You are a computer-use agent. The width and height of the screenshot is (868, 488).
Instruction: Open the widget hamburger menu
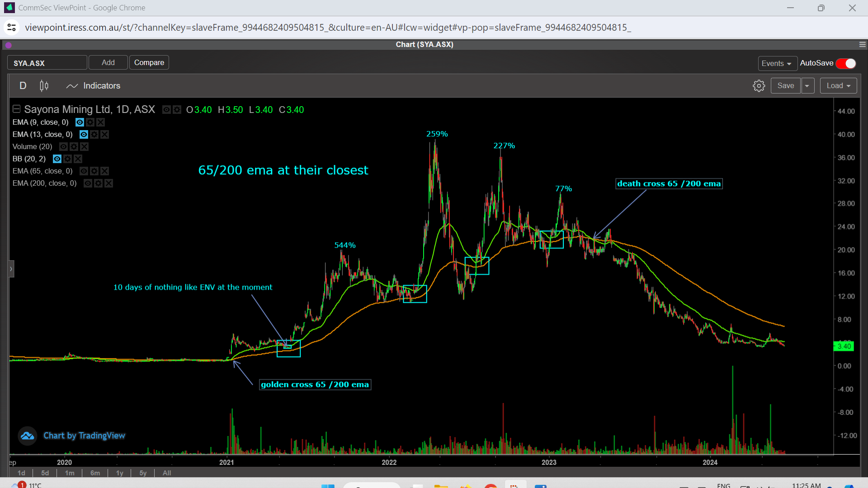click(x=862, y=45)
